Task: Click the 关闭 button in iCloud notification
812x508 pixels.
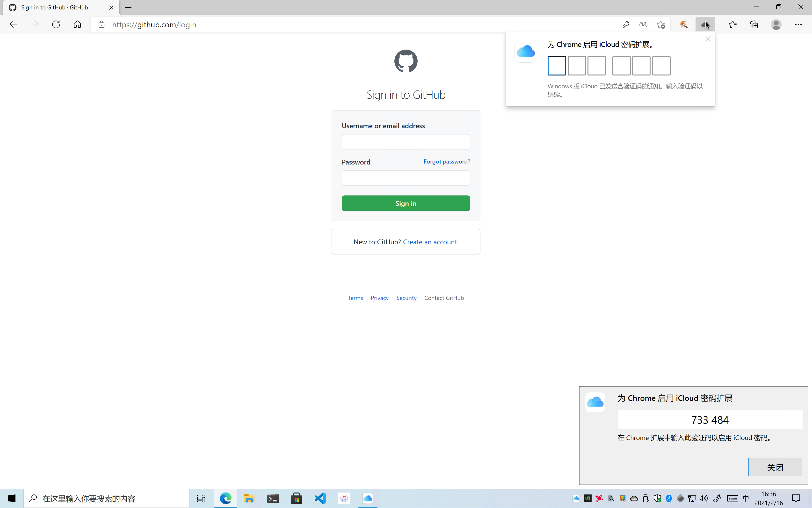Action: [x=775, y=467]
